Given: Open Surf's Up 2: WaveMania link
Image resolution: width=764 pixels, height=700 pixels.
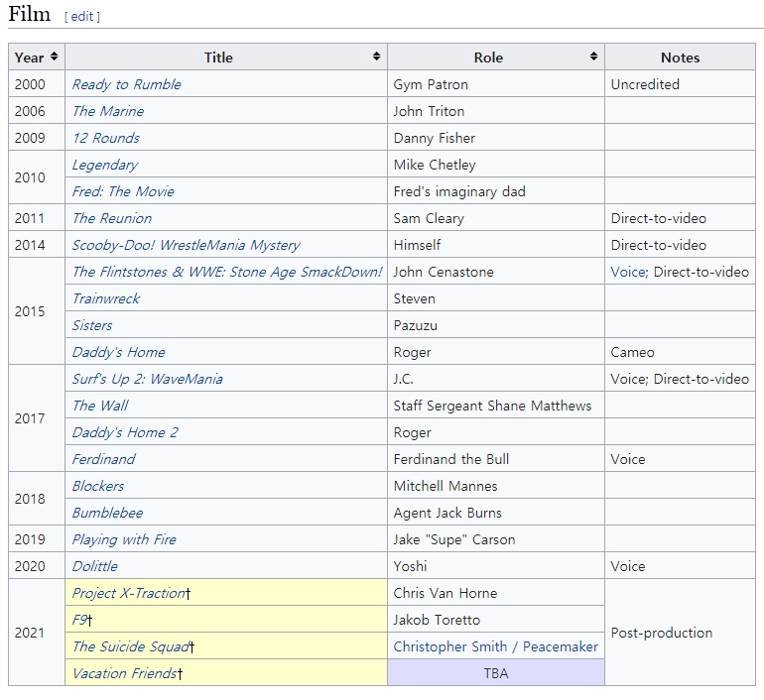Looking at the screenshot, I should 148,379.
